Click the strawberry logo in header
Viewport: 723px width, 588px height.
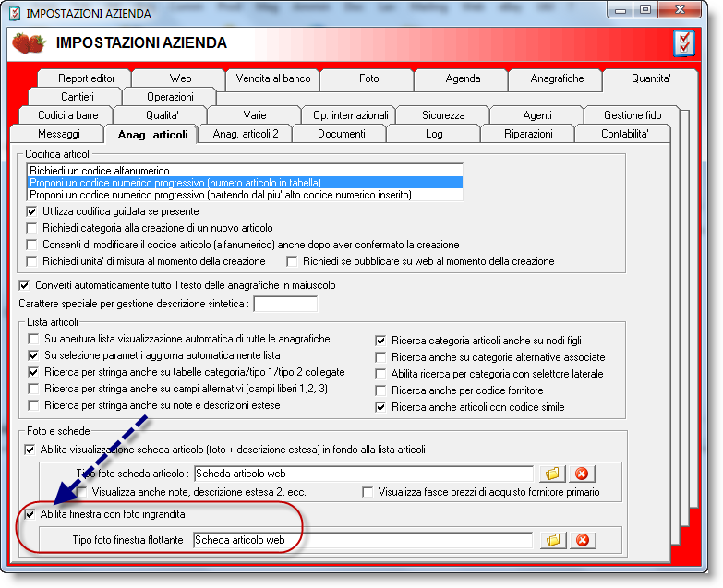(29, 43)
